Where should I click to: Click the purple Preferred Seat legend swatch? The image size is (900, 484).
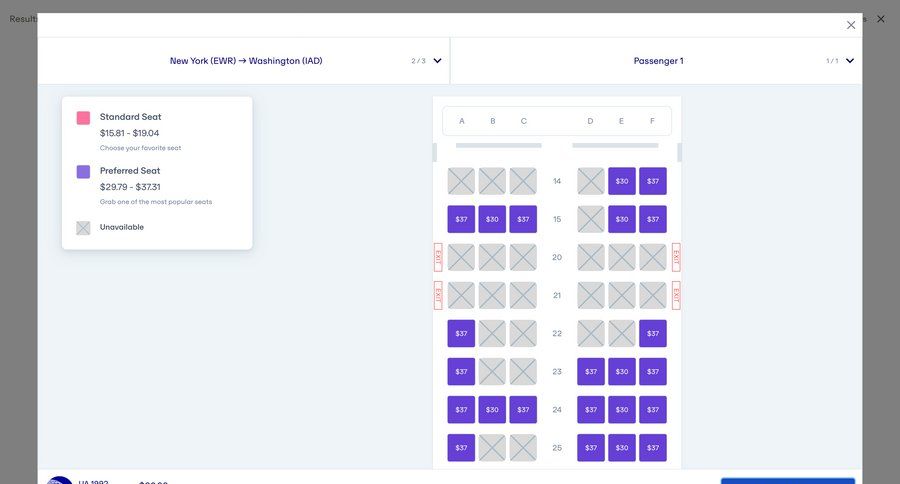click(x=83, y=172)
